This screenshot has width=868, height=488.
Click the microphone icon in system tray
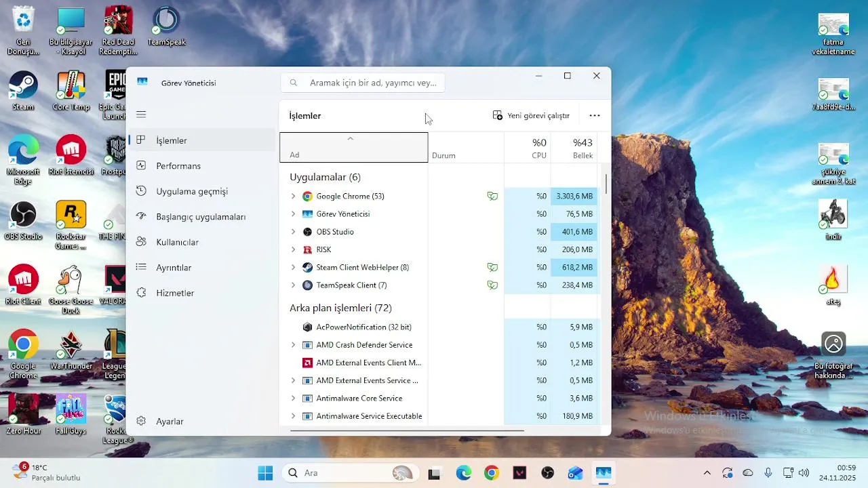pos(768,473)
